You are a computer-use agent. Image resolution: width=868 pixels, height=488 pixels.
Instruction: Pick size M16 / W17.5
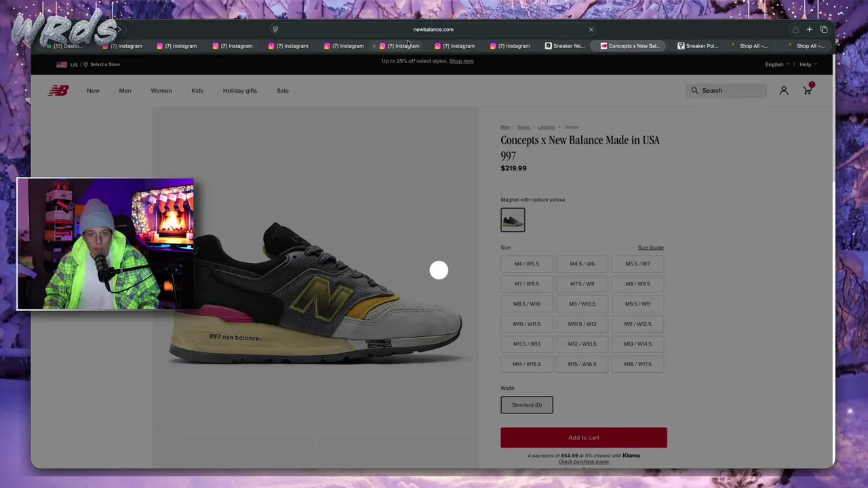[637, 364]
